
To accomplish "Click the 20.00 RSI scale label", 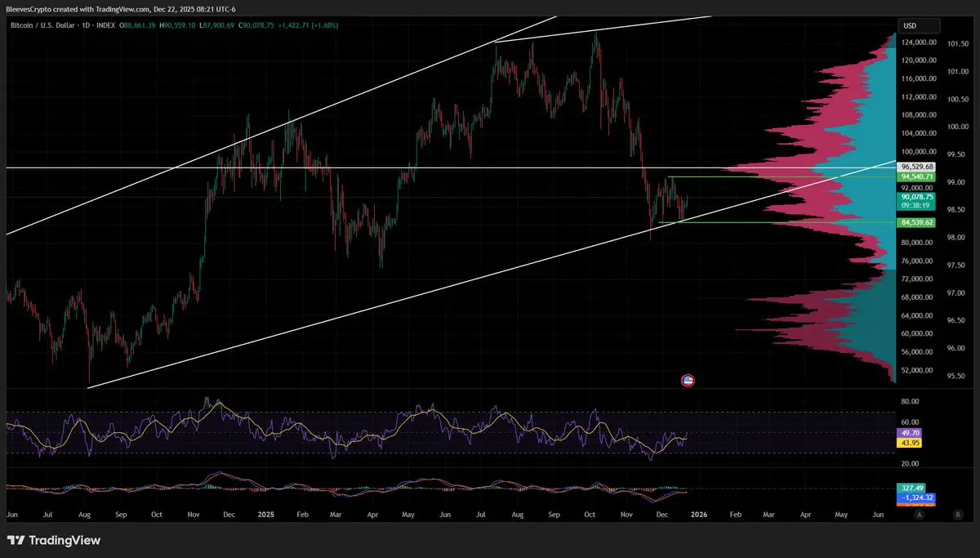I will (910, 463).
